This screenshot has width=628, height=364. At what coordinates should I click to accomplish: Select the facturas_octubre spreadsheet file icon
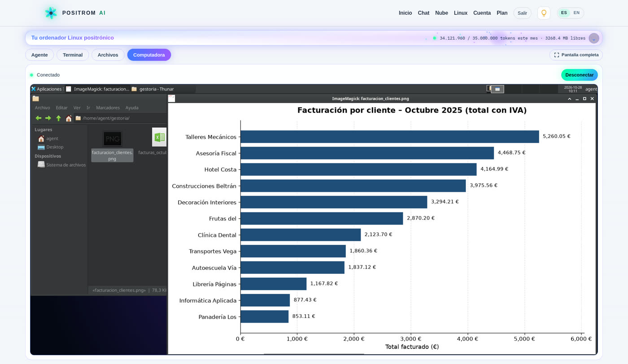[x=159, y=137]
